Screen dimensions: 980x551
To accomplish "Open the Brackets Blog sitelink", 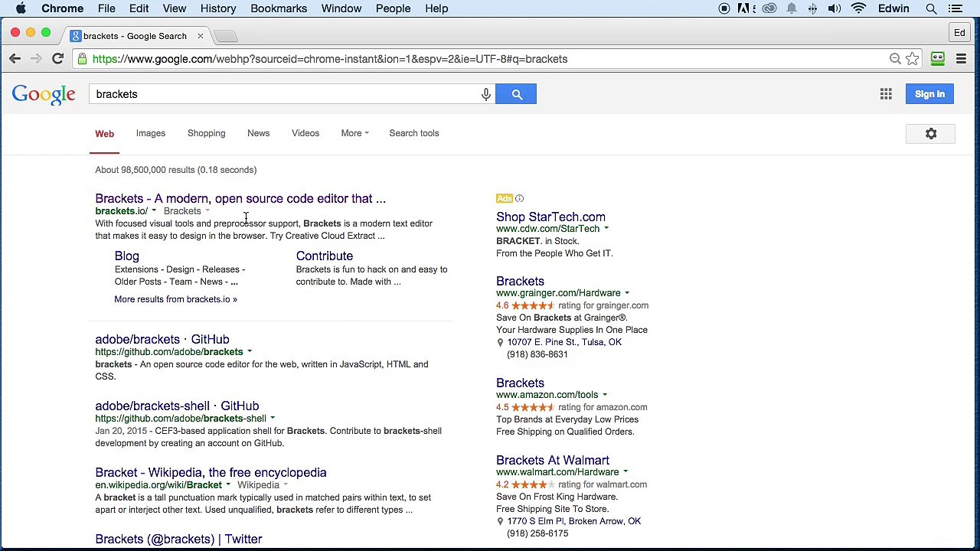I will [127, 256].
